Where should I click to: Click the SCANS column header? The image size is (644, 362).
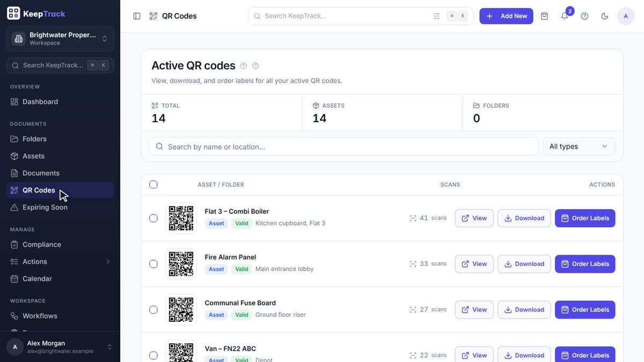450,184
